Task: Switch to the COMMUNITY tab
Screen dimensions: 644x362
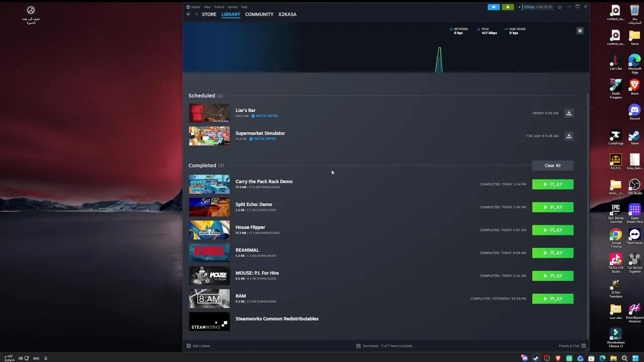Action: tap(259, 14)
